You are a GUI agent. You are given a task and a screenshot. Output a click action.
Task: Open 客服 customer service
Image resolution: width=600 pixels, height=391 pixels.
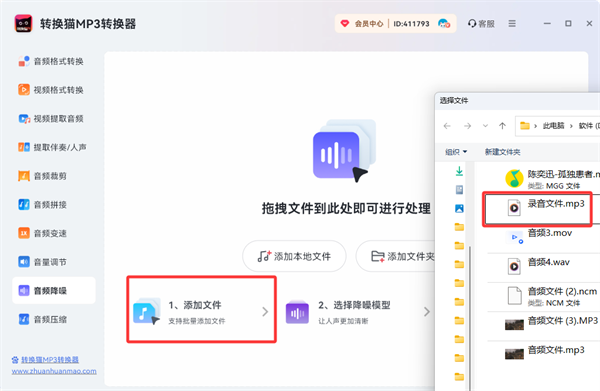coord(481,24)
